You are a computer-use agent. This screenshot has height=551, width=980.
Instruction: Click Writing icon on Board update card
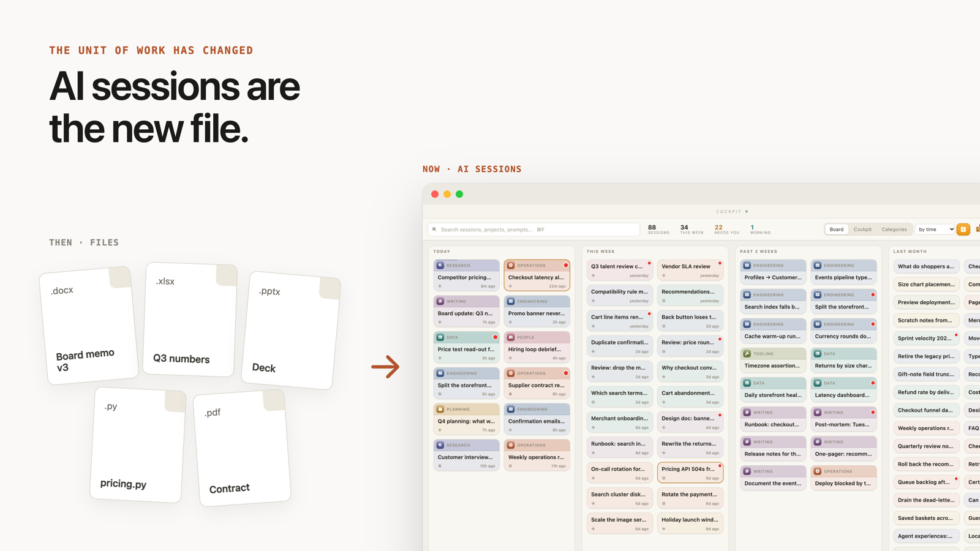click(440, 301)
